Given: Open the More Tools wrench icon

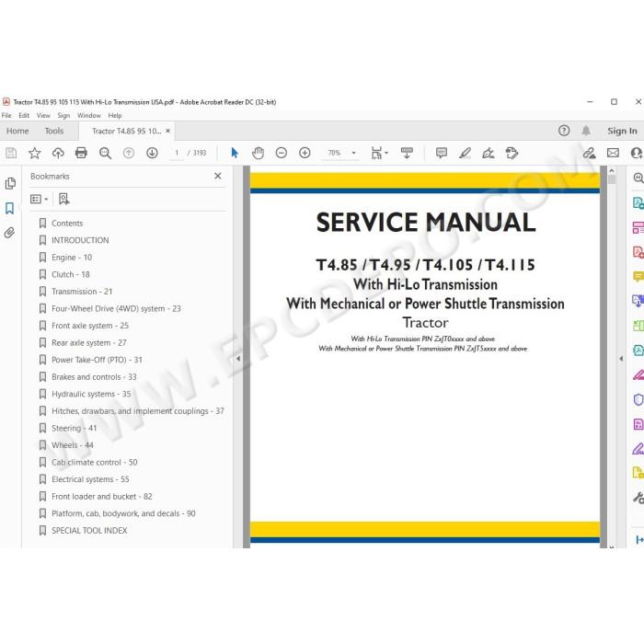Looking at the screenshot, I should click(638, 498).
